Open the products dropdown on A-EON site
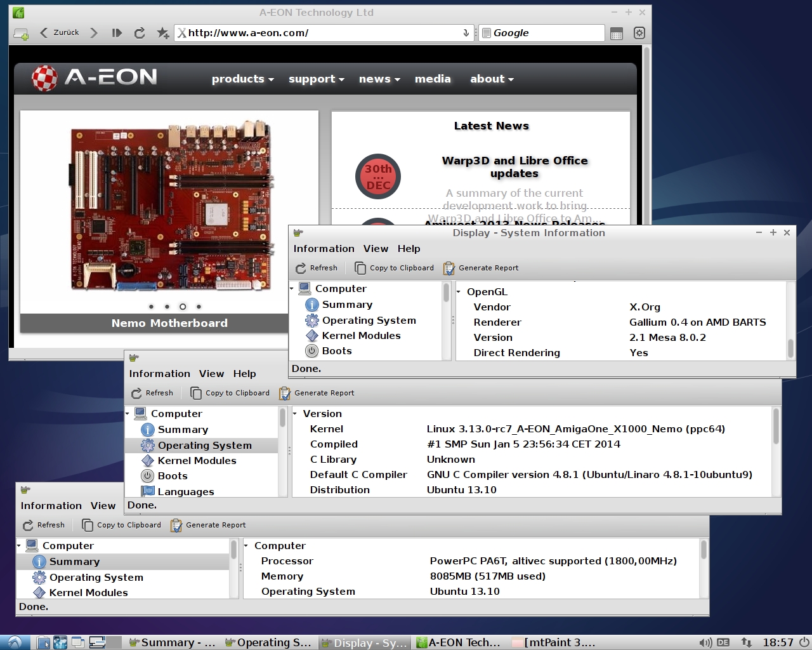This screenshot has width=812, height=650. (x=242, y=79)
